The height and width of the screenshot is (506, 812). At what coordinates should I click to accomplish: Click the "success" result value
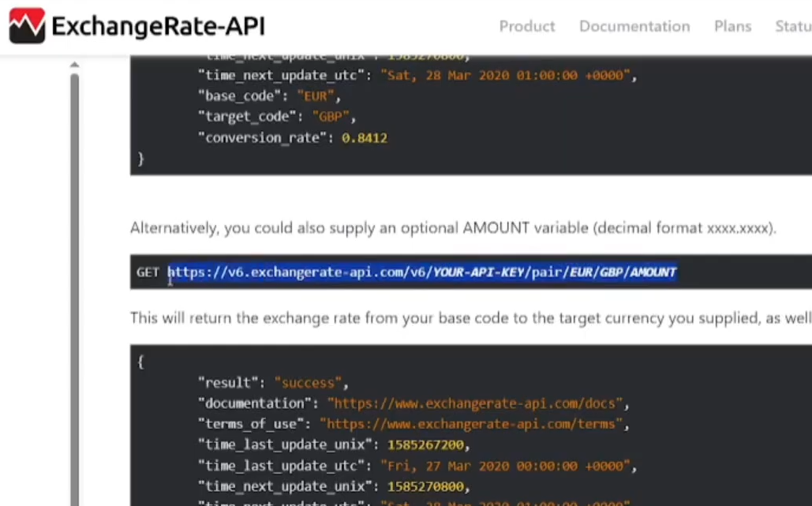point(307,383)
